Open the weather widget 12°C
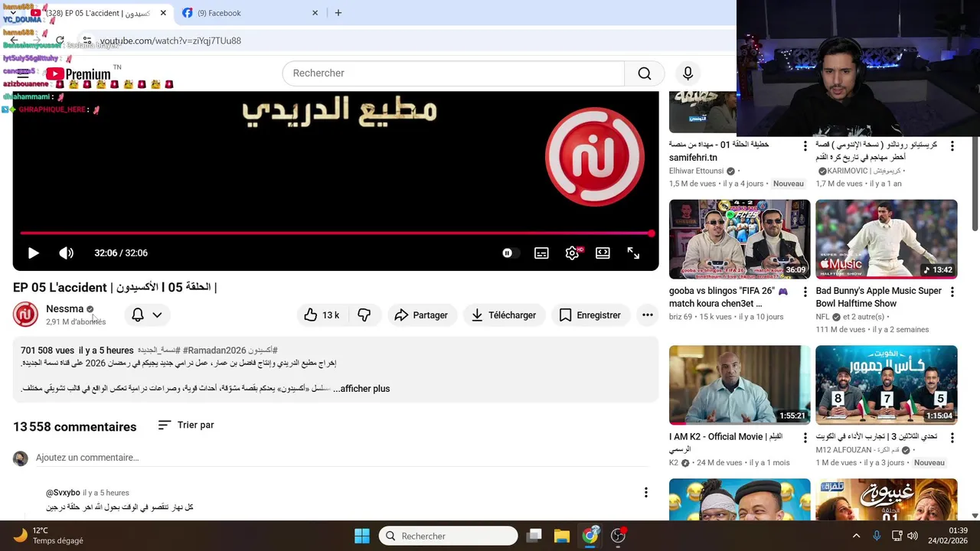980x551 pixels. click(x=48, y=536)
